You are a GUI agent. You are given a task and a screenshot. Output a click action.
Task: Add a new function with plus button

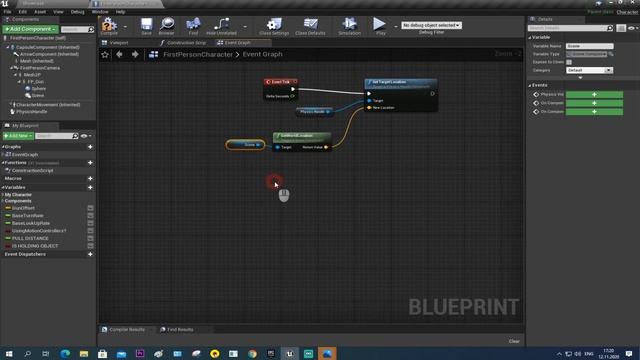(90, 162)
